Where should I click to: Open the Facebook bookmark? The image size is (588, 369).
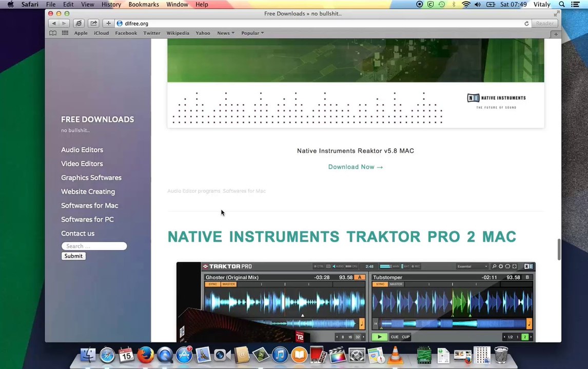[126, 33]
